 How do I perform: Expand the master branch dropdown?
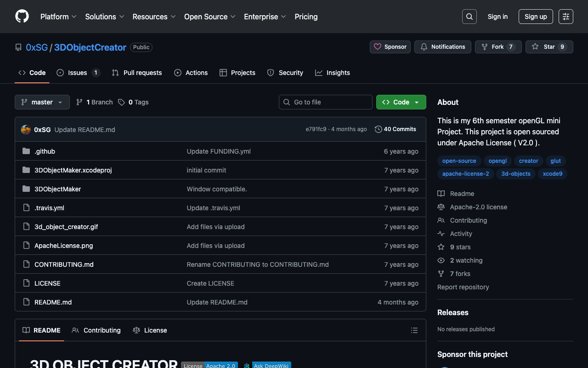(42, 102)
